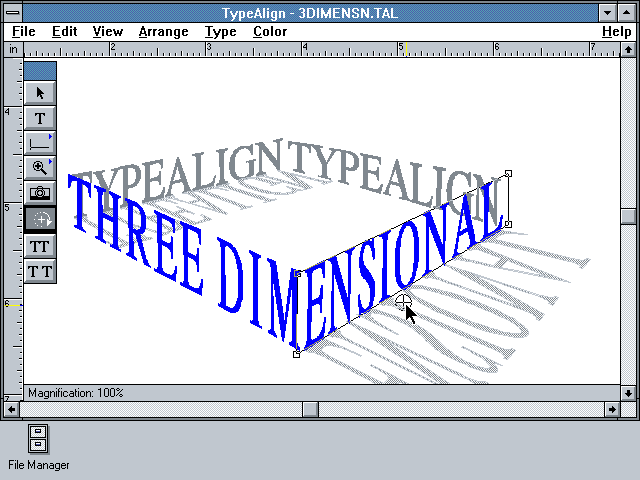Click the horizontal scrollbar right arrow
Viewport: 640px width, 480px height.
(612, 409)
